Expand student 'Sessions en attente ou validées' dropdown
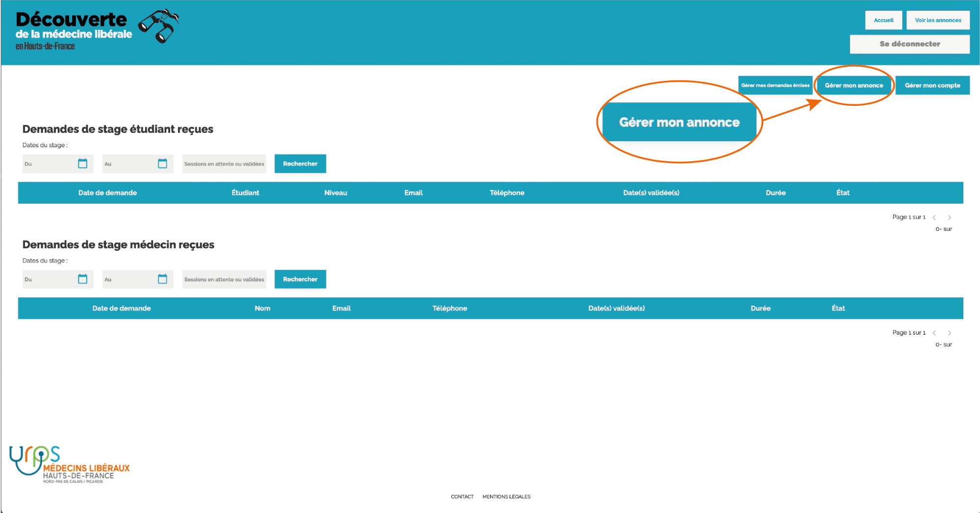This screenshot has width=980, height=513. (224, 164)
